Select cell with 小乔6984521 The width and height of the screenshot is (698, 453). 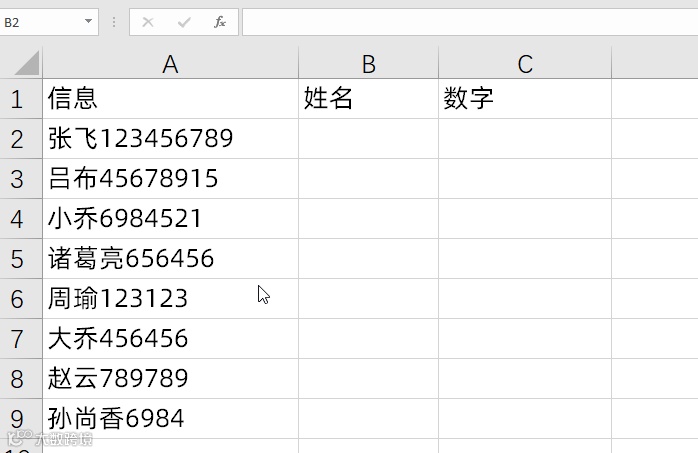(170, 218)
